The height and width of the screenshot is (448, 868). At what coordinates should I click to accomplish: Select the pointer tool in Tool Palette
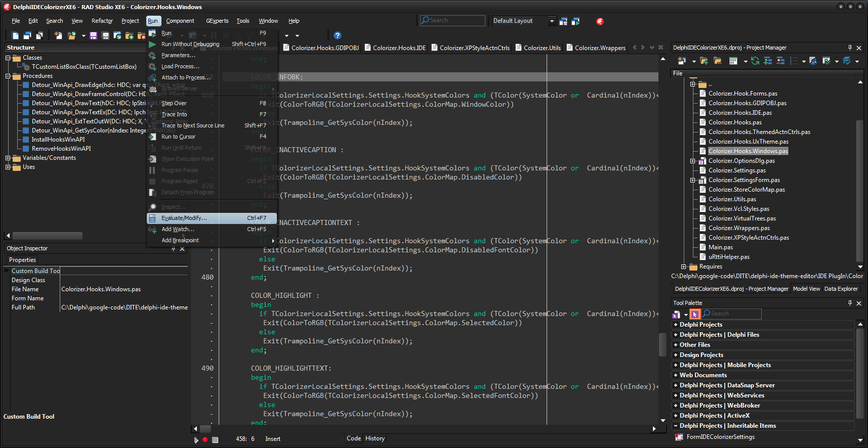(695, 314)
